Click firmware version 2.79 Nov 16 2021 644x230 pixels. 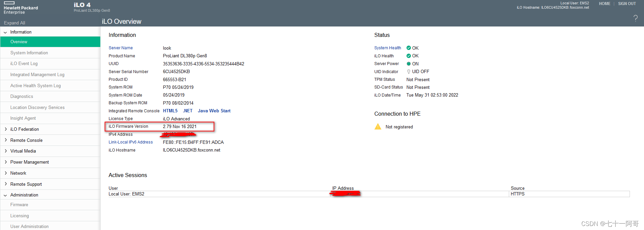(x=180, y=126)
